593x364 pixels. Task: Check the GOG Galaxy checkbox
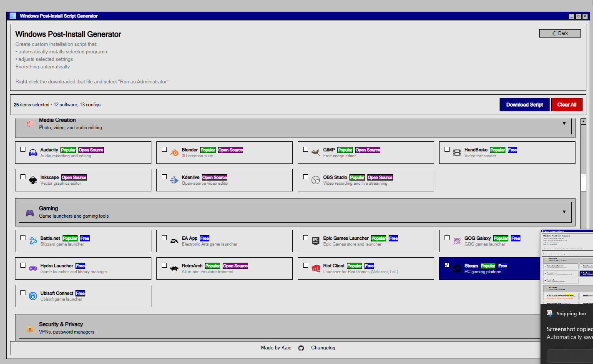point(447,238)
